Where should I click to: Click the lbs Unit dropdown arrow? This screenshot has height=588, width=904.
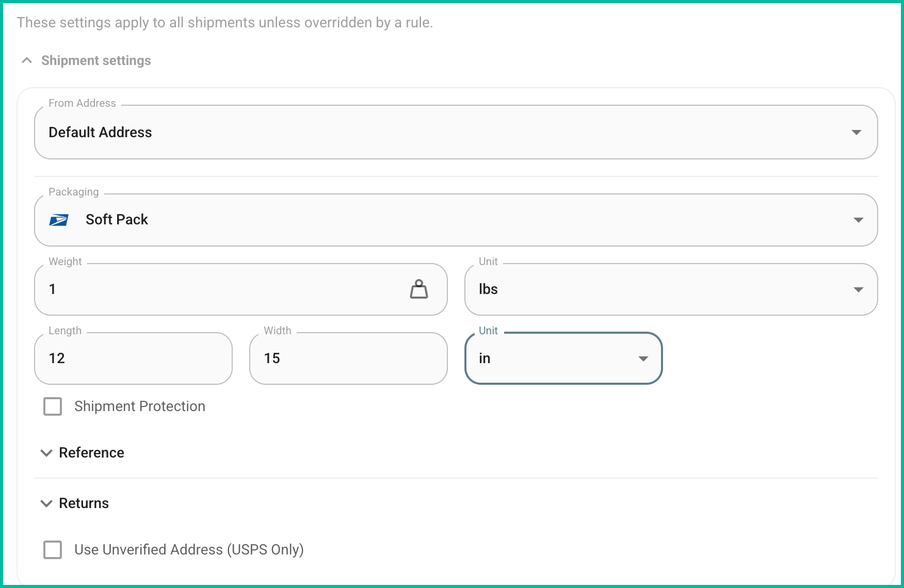tap(858, 289)
